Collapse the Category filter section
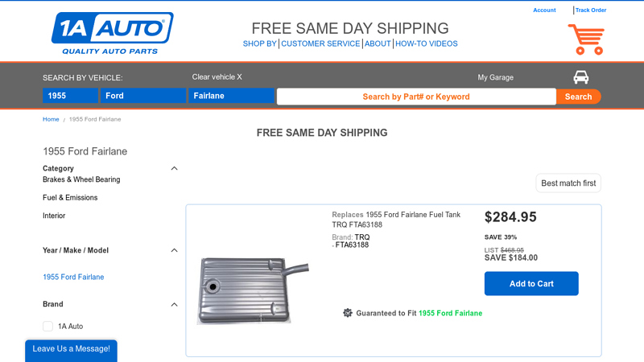This screenshot has width=644, height=362. tap(175, 168)
